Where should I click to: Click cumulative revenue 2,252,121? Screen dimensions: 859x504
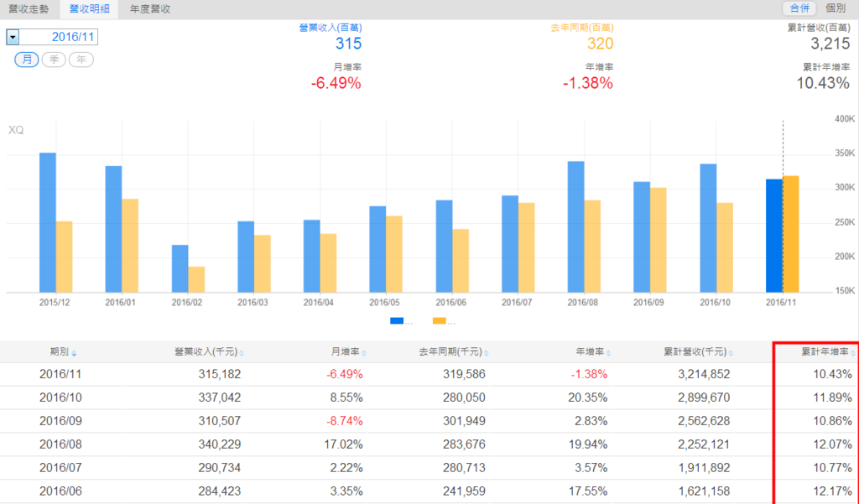click(704, 444)
